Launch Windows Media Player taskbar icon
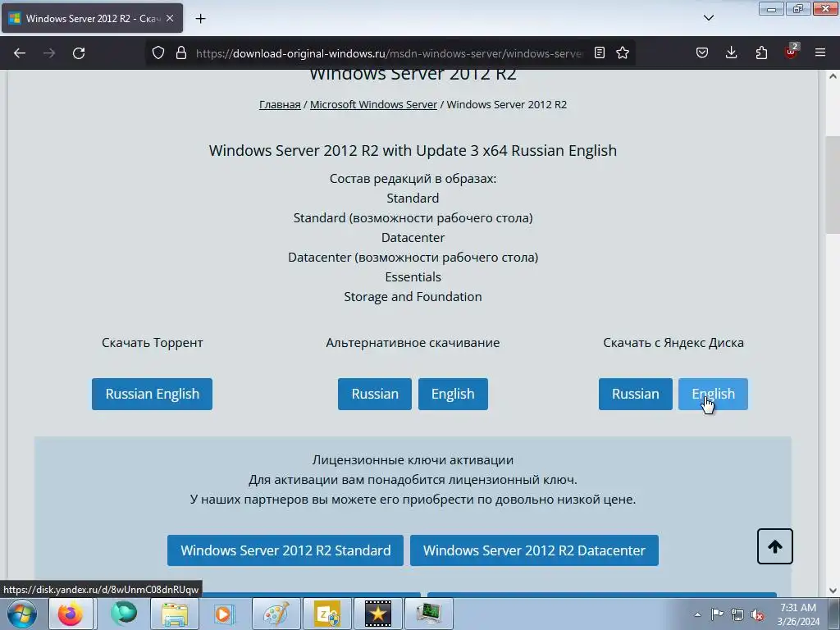 tap(224, 614)
